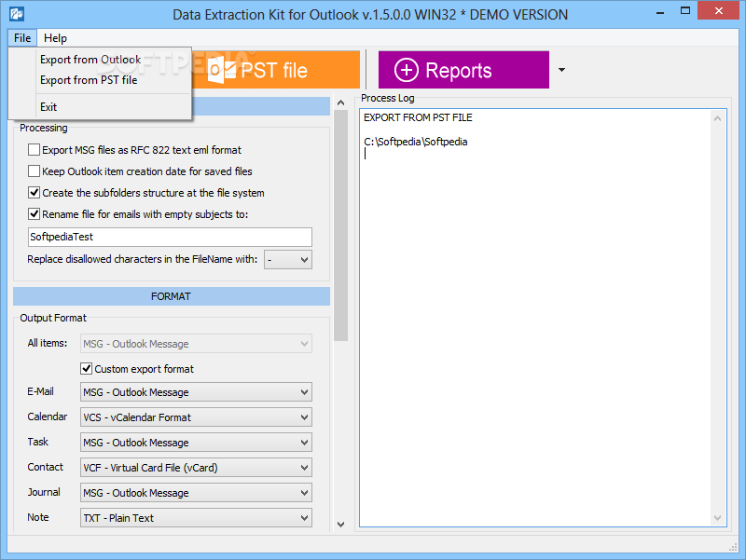The width and height of the screenshot is (746, 560).
Task: Open the Note output format dropdown
Action: [x=196, y=518]
